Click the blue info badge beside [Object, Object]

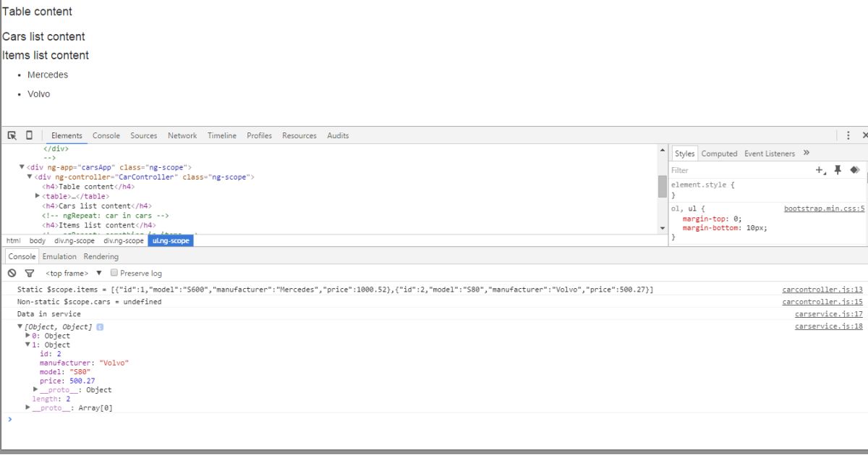click(x=100, y=327)
